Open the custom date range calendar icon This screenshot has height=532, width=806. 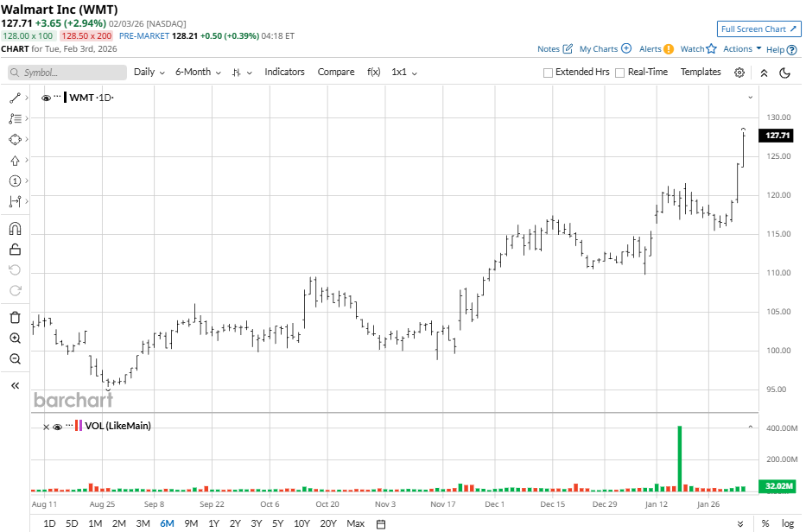(x=381, y=524)
